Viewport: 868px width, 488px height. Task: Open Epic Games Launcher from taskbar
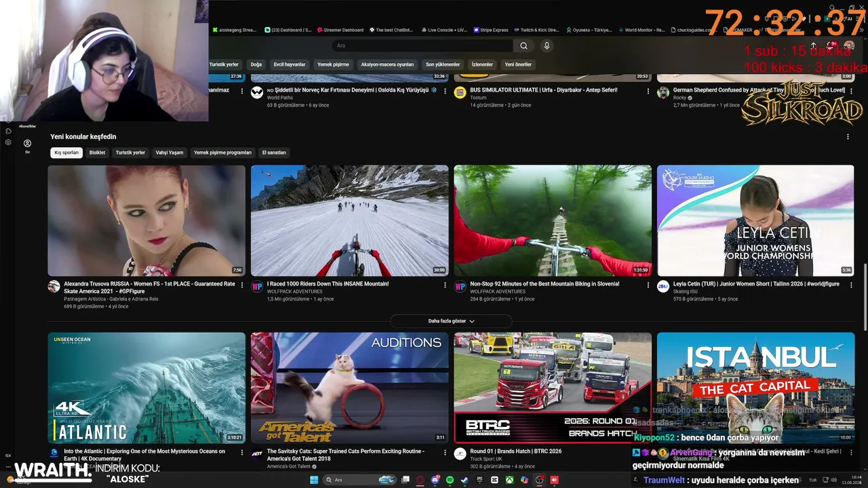(479, 480)
